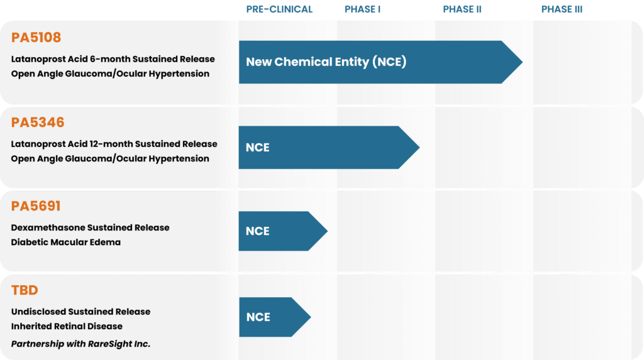
Task: Select the PHASE III column header
Action: click(x=562, y=9)
